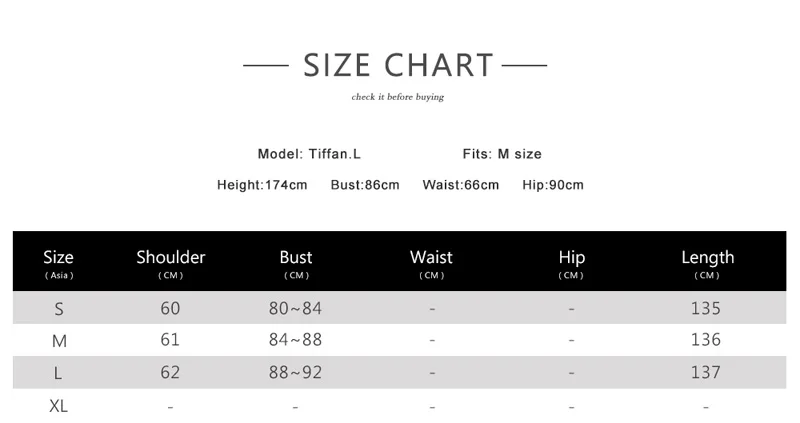
Task: Click the Size (Asia) column header
Action: (59, 262)
